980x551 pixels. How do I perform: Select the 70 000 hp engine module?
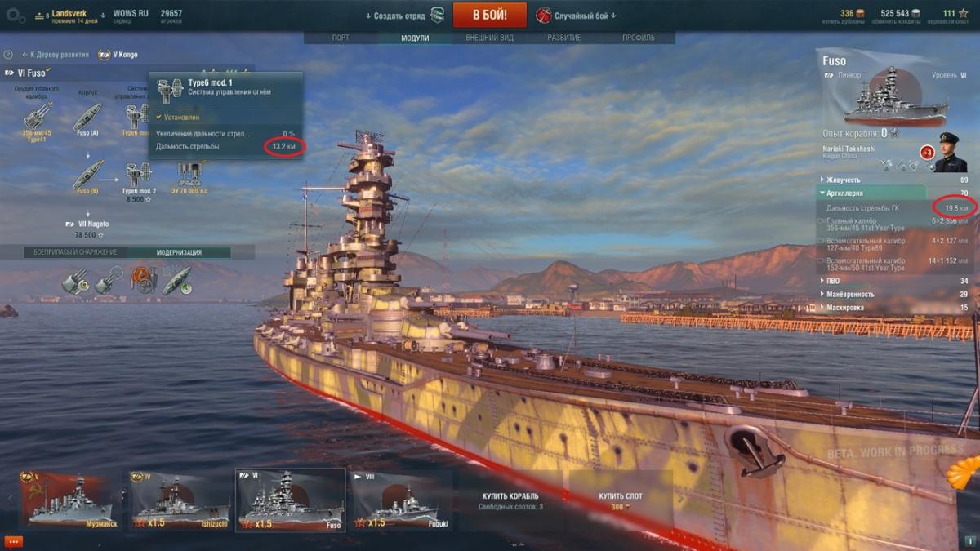tap(190, 174)
